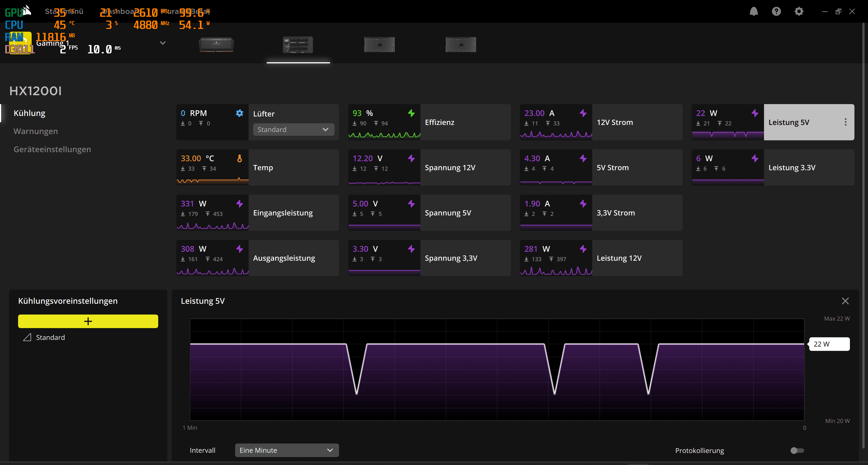Open the Effizienz sensor card
The height and width of the screenshot is (465, 868).
pos(429,122)
